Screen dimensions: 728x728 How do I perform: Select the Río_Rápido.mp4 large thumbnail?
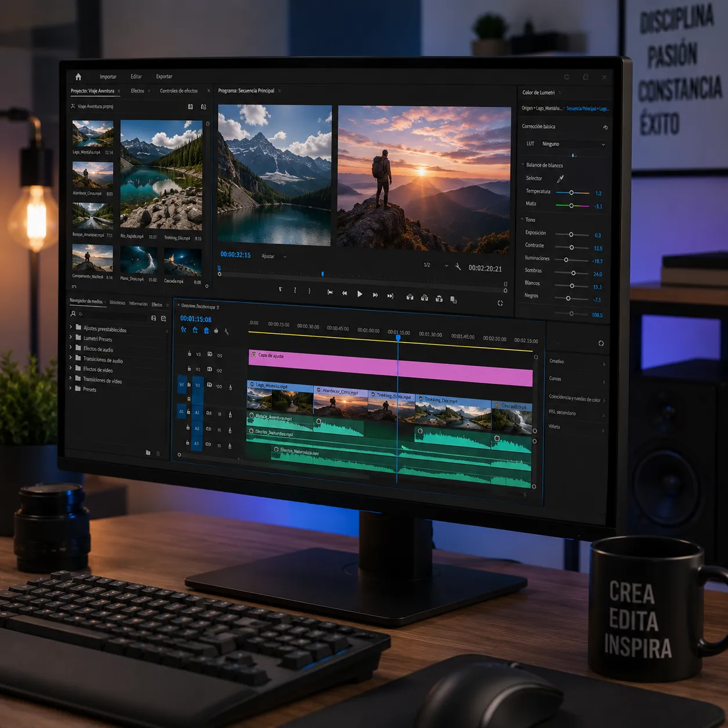[x=161, y=175]
